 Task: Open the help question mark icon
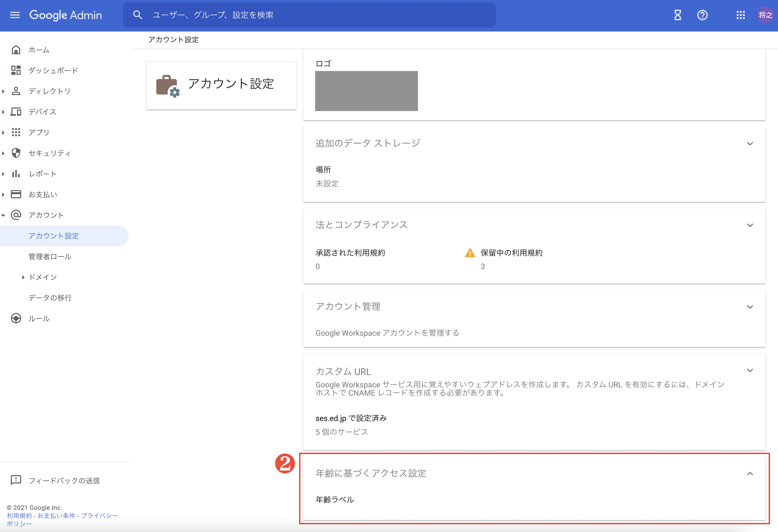point(703,15)
